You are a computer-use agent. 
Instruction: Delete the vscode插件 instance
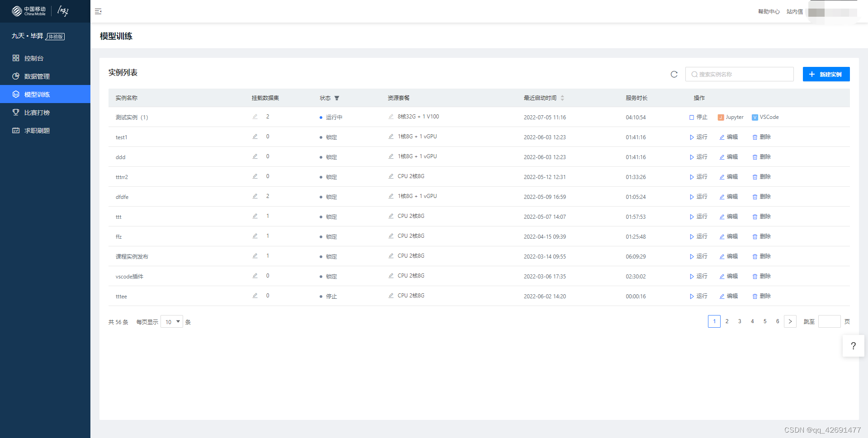coord(762,276)
